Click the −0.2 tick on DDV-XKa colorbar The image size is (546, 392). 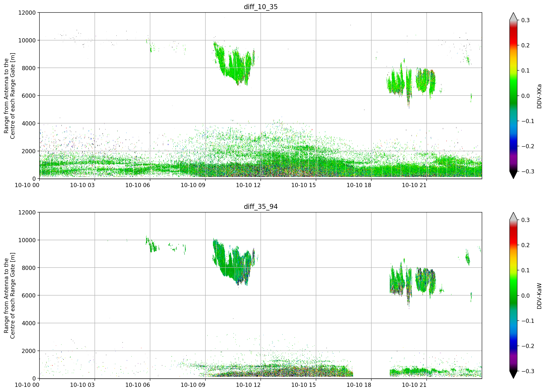point(528,146)
